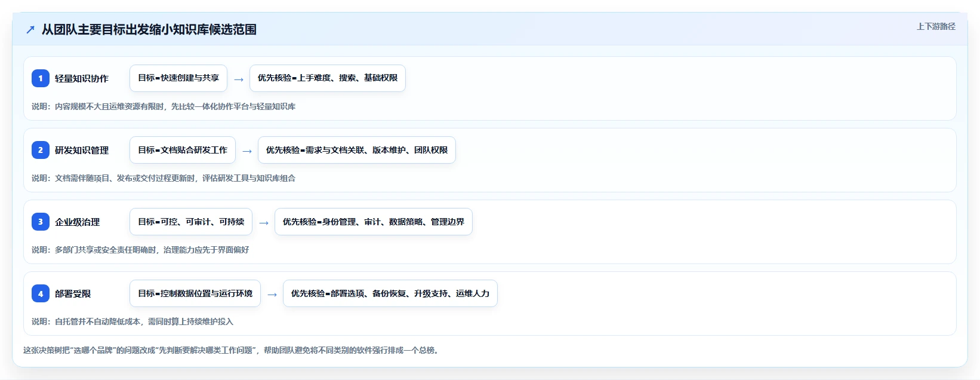Select 优先核验=身份管理、审计、数据策略、管理边界 chip
The height and width of the screenshot is (380, 980).
point(374,222)
